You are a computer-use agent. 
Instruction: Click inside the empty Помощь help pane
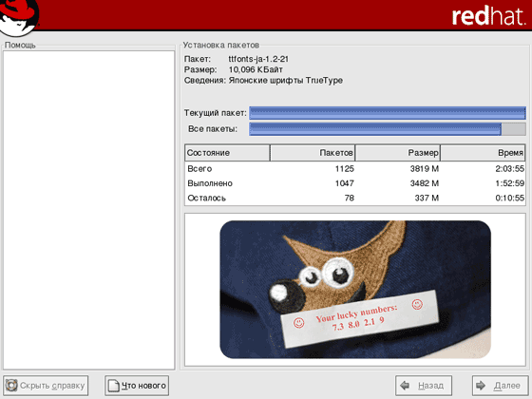pyautogui.click(x=89, y=210)
